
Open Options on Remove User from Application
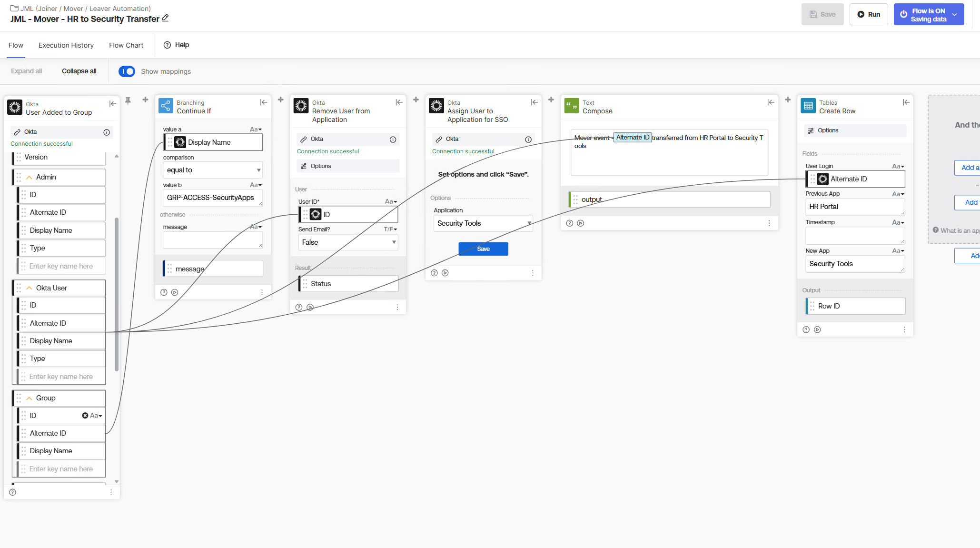348,166
